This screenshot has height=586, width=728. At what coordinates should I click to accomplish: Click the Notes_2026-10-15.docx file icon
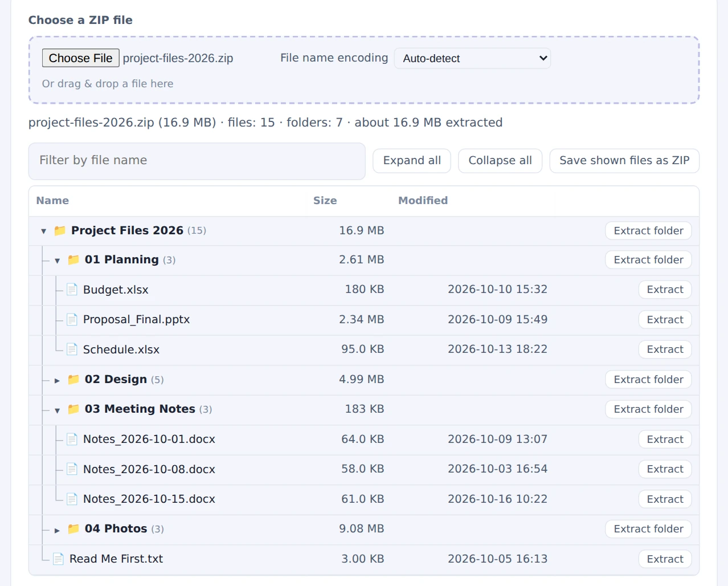[x=72, y=499]
